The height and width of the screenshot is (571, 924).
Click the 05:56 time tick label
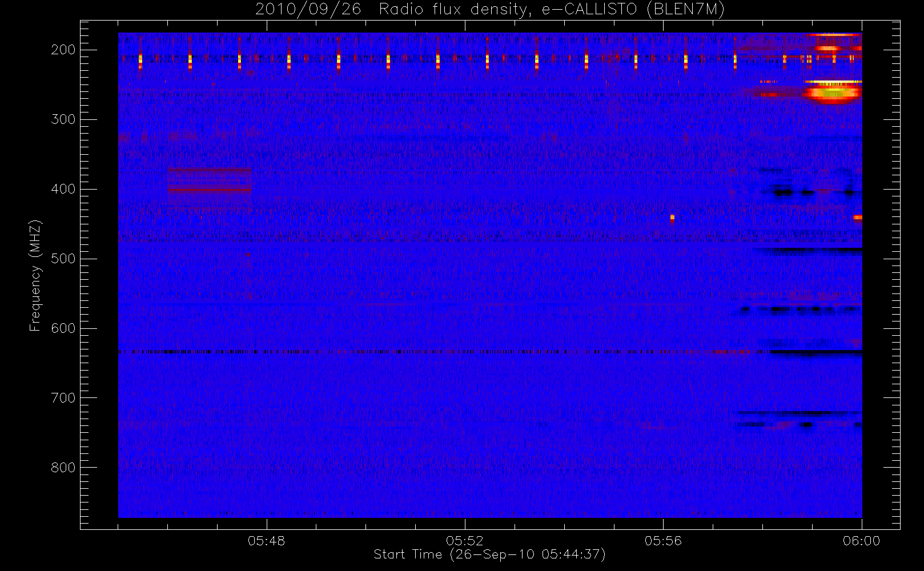[663, 541]
